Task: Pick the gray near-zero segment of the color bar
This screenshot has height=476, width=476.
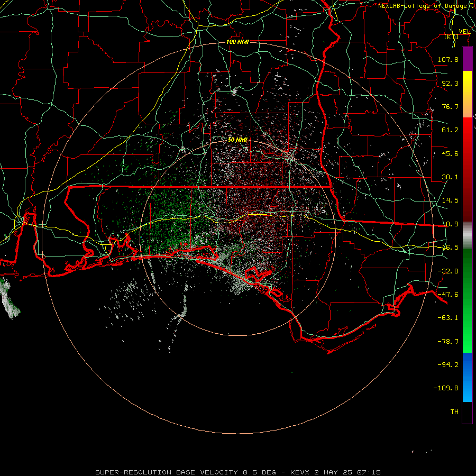Action: (x=467, y=235)
